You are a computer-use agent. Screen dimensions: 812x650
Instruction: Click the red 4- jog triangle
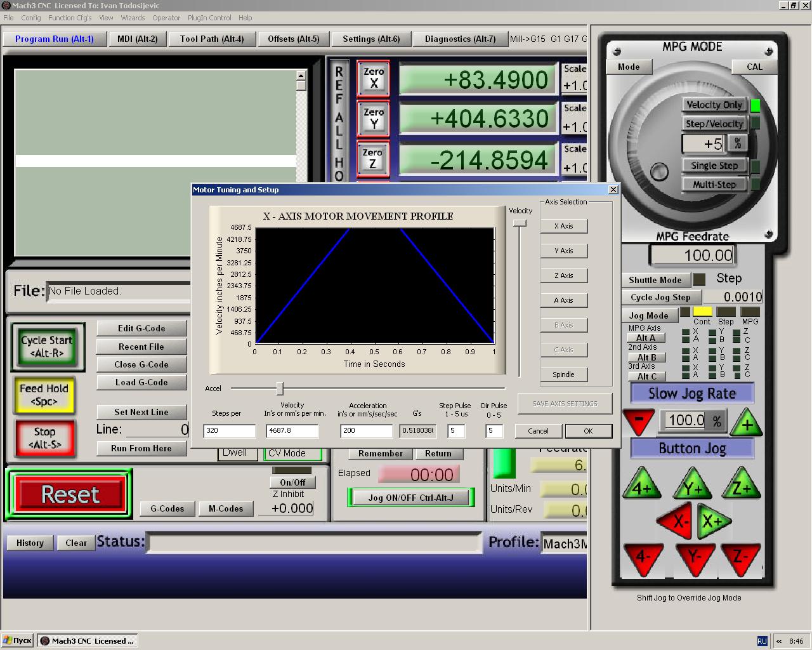[643, 558]
